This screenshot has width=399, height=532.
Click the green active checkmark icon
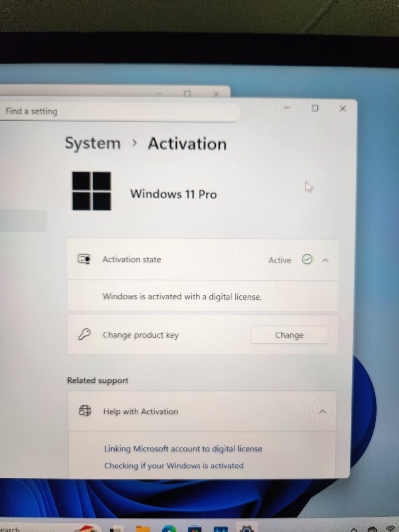pos(307,259)
